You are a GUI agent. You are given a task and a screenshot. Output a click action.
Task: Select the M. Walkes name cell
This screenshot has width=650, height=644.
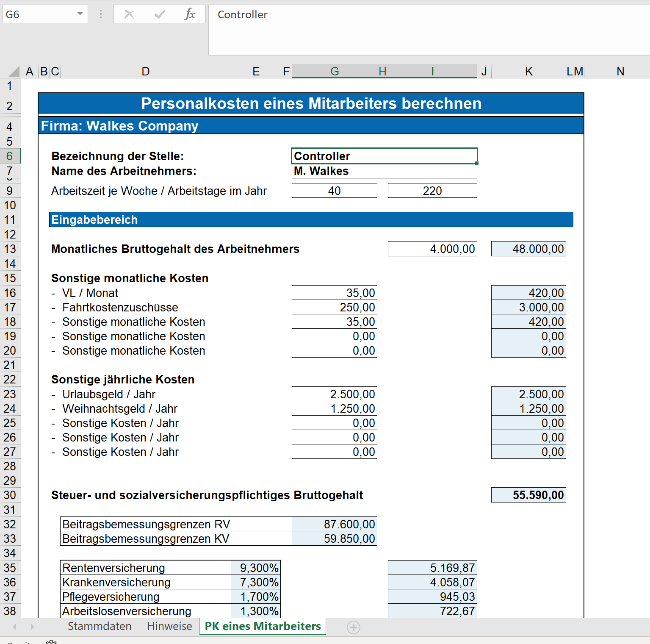point(384,171)
